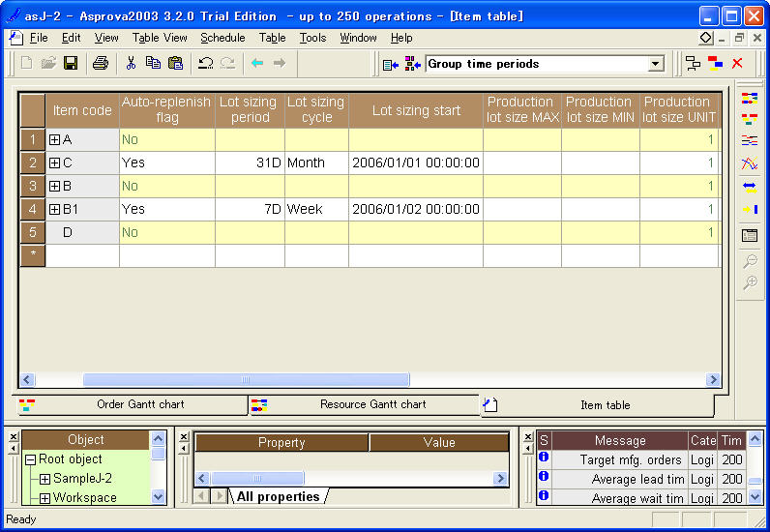
Task: Expand item B1 row
Action: (x=54, y=210)
